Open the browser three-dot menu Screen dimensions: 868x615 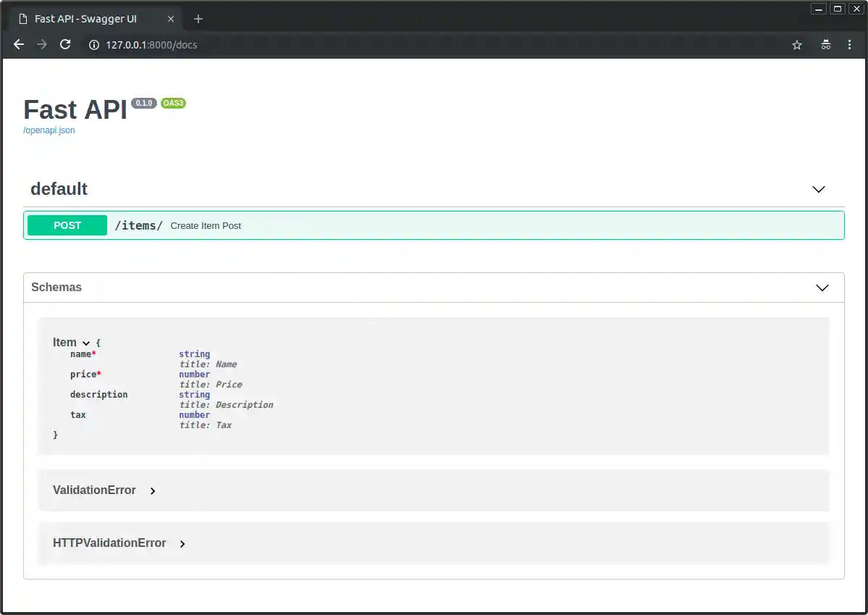click(849, 44)
